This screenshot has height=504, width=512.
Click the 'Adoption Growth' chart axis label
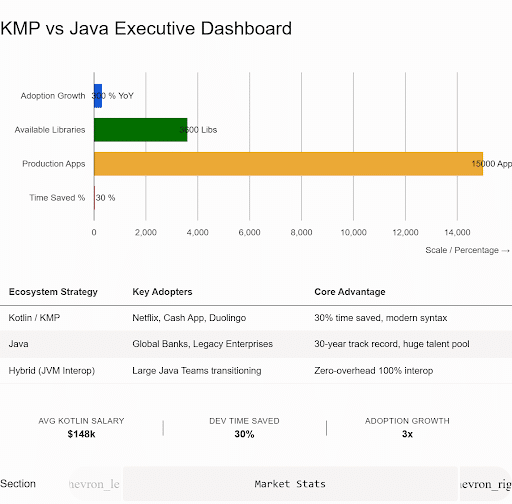pos(53,96)
